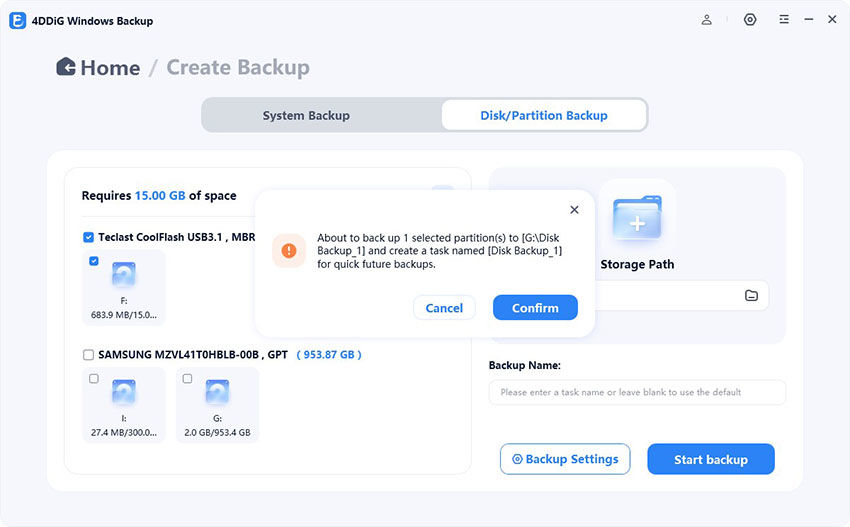Select the Disk/Partition Backup tab
The width and height of the screenshot is (850, 527).
click(544, 115)
